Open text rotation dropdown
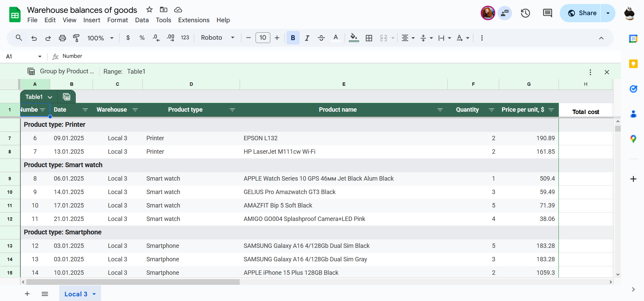 coord(463,38)
